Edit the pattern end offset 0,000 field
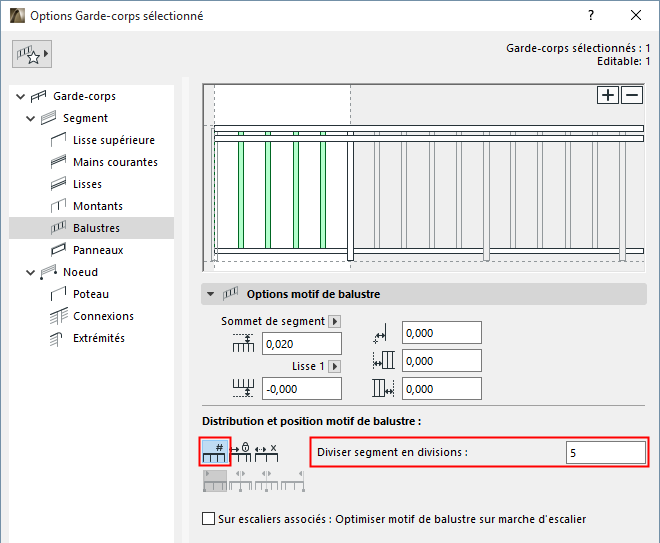 pyautogui.click(x=442, y=389)
